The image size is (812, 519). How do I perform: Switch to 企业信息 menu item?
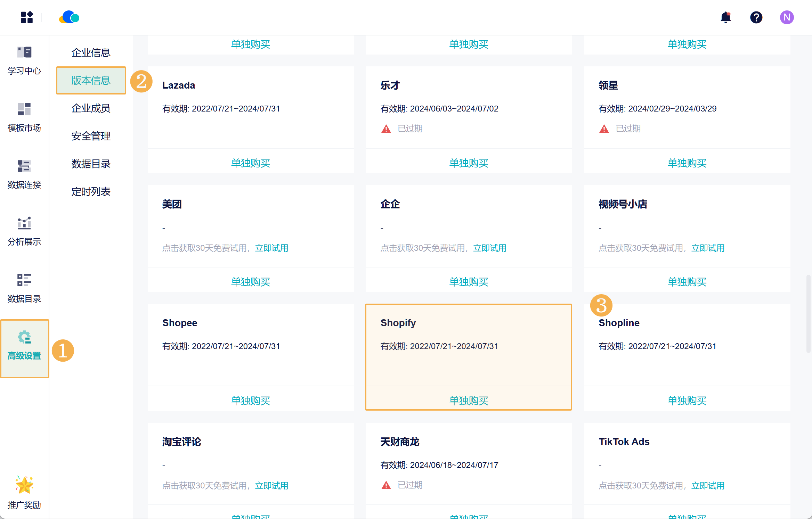(91, 53)
